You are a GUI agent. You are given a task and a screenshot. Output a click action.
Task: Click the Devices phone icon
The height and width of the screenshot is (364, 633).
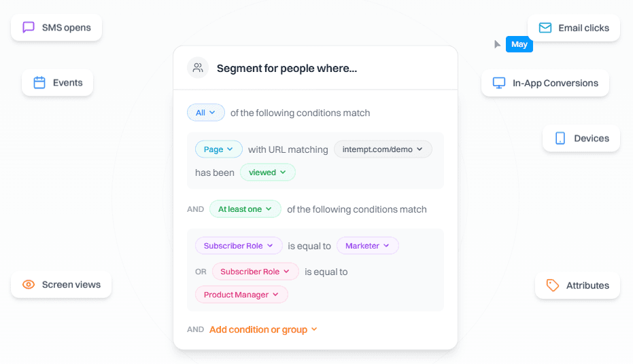[560, 139]
